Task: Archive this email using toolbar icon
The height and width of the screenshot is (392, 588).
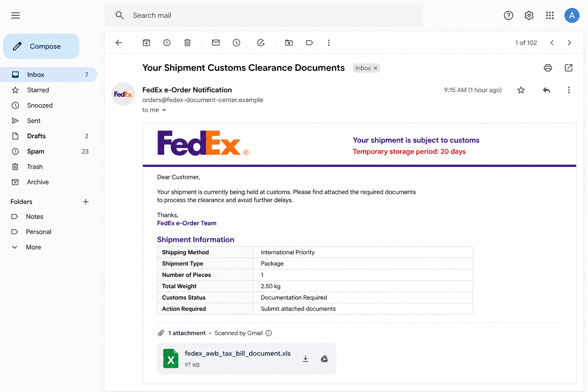Action: [146, 42]
